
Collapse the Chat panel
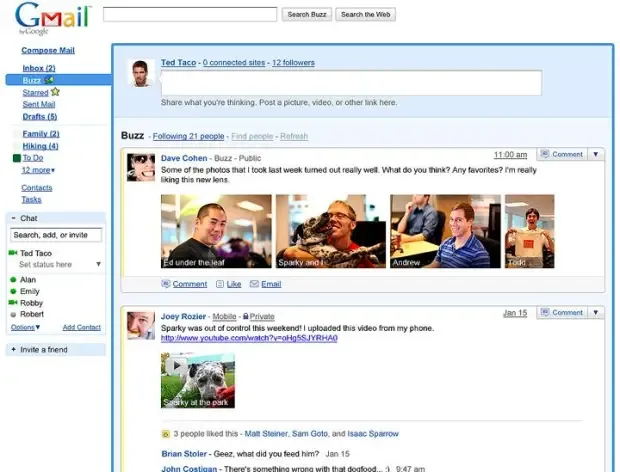coord(13,218)
